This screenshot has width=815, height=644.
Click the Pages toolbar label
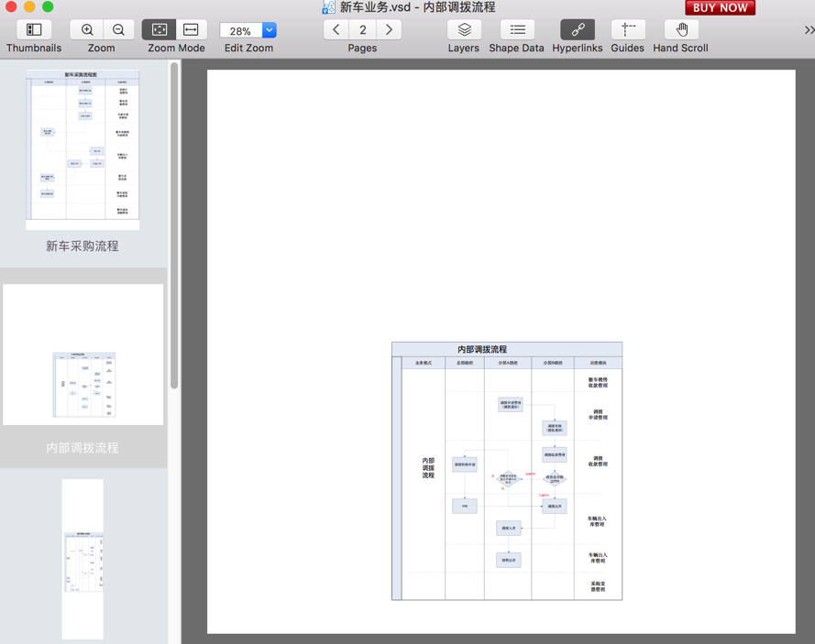coord(362,49)
